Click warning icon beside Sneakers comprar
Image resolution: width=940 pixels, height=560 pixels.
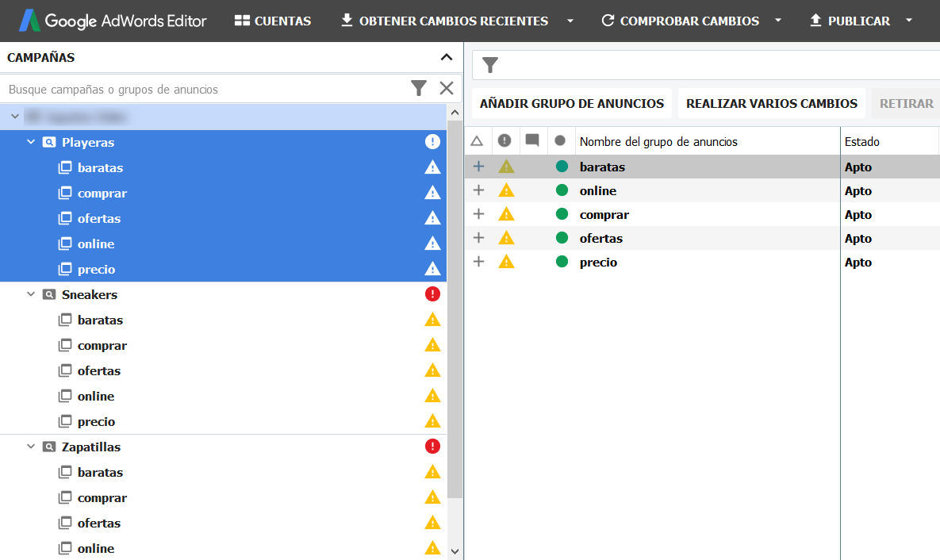(x=432, y=345)
